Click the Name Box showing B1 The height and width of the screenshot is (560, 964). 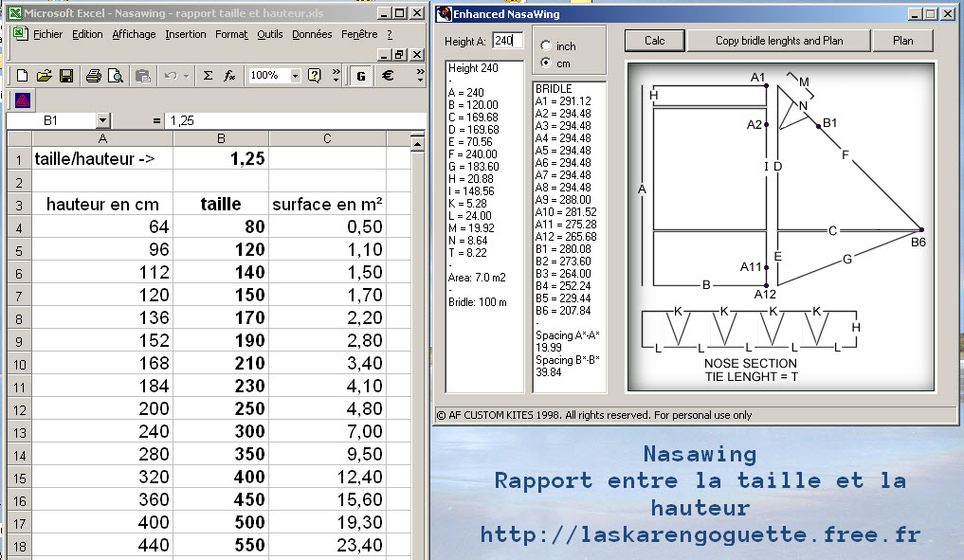pos(51,121)
